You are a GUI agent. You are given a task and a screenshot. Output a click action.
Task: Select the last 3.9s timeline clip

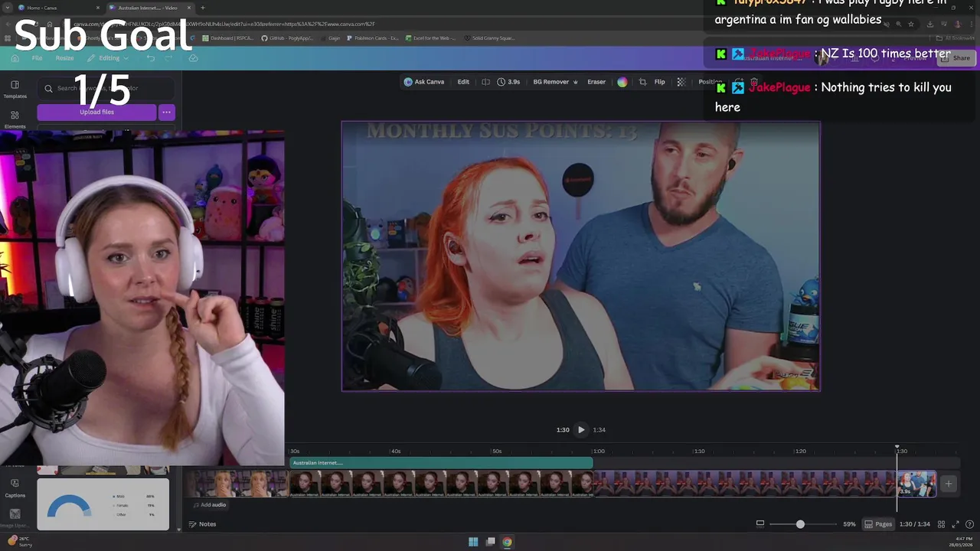(916, 484)
